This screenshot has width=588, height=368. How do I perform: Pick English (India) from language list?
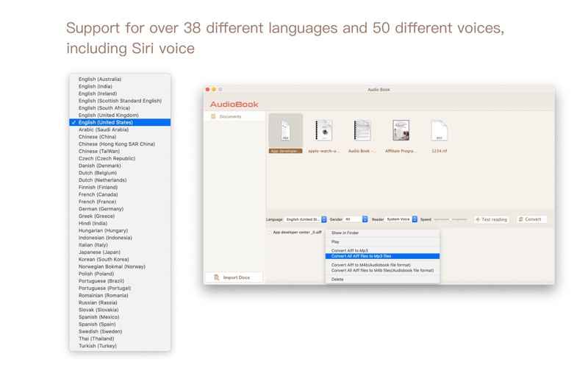120,86
